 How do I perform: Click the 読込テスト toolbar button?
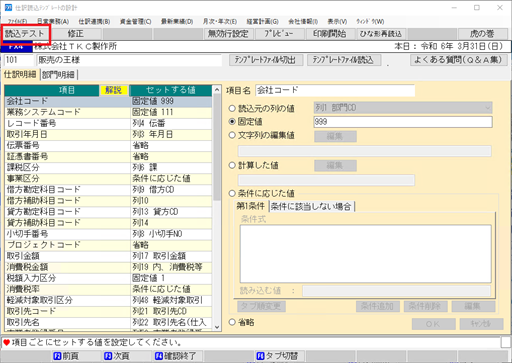click(25, 34)
